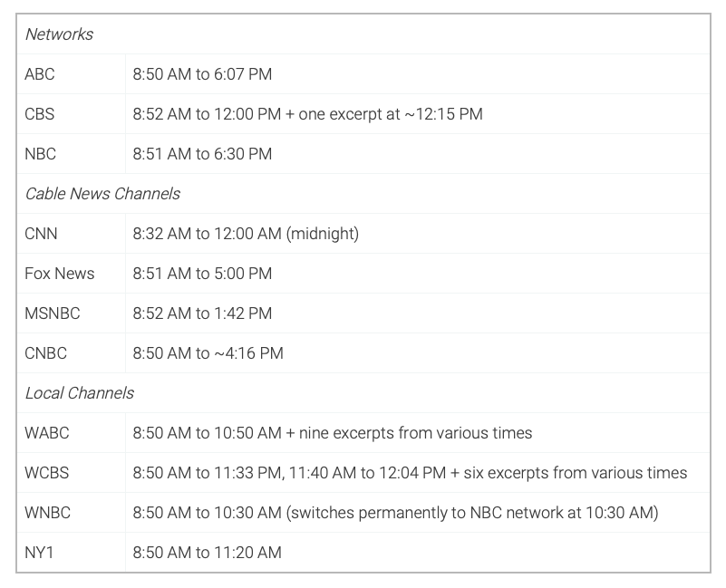This screenshot has width=726, height=588.
Task: Select the 'Cable News Channels' section heading
Action: pyautogui.click(x=102, y=194)
